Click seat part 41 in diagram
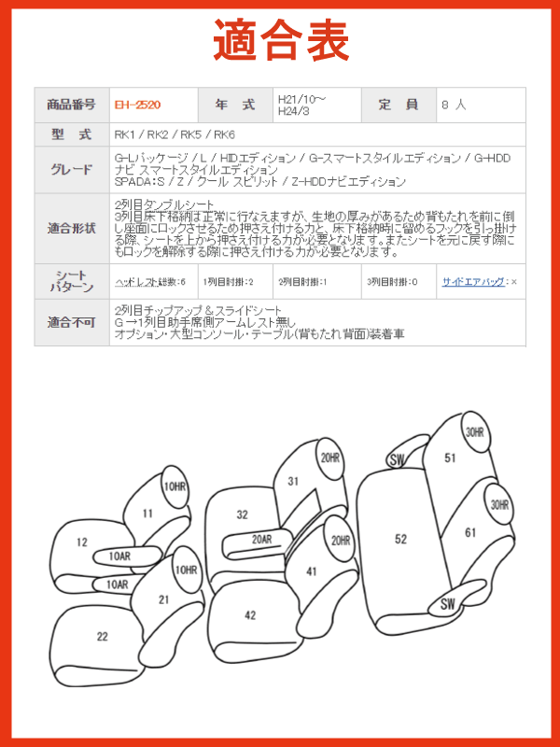Viewport: 560px width, 747px height. (312, 571)
